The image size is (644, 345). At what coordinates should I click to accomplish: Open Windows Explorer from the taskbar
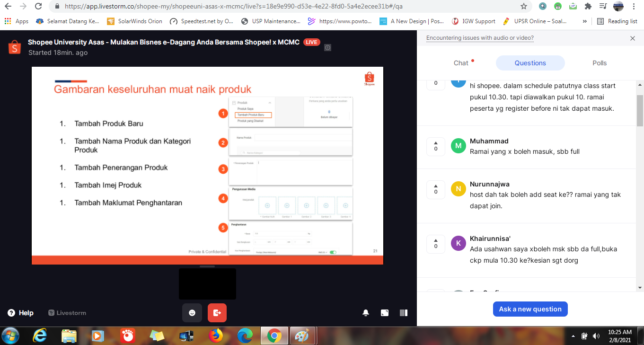[x=69, y=336]
